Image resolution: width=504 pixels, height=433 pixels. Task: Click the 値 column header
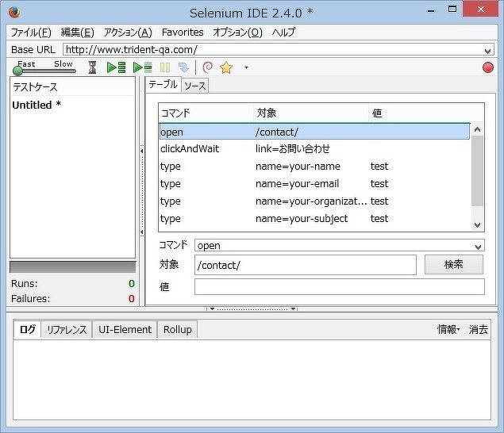(x=426, y=113)
